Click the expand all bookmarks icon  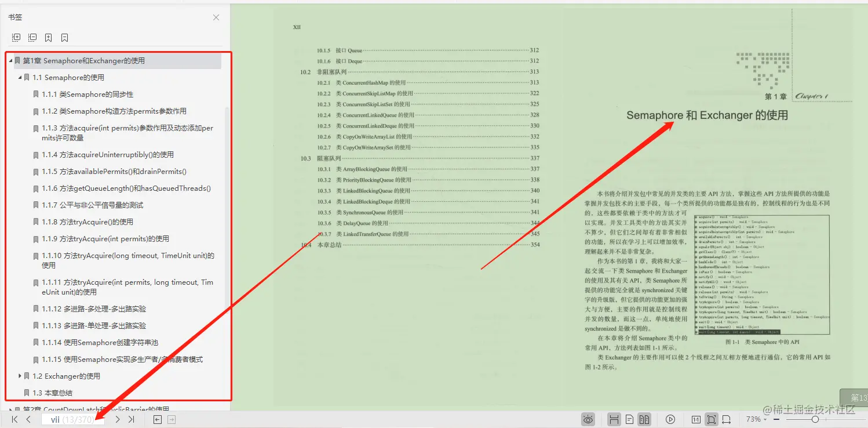(x=16, y=38)
